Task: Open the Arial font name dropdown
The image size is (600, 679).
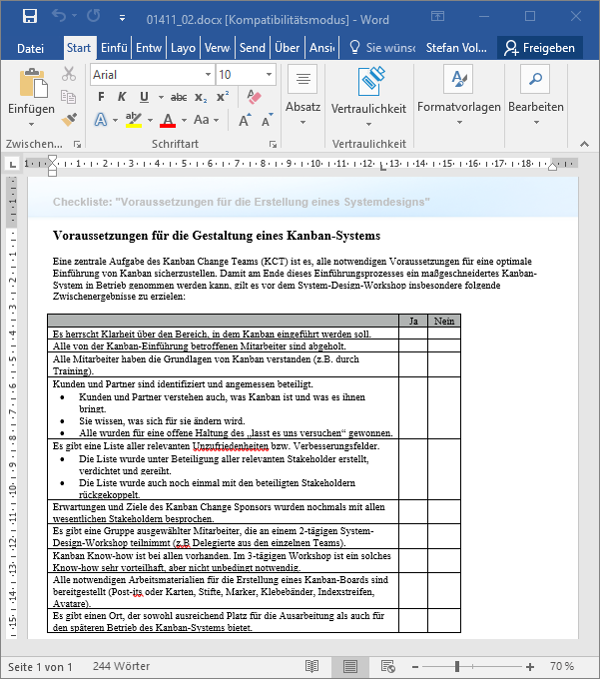Action: 150,74
